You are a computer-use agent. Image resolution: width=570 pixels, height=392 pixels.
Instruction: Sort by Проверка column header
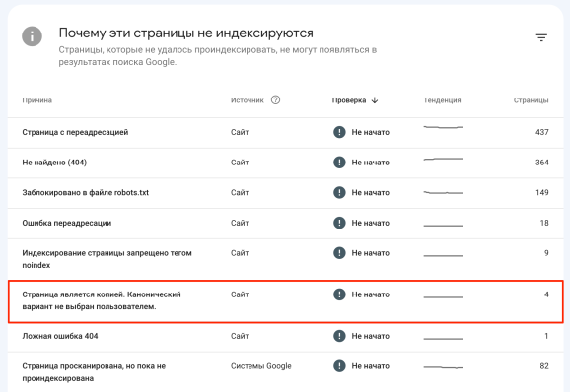pyautogui.click(x=349, y=100)
